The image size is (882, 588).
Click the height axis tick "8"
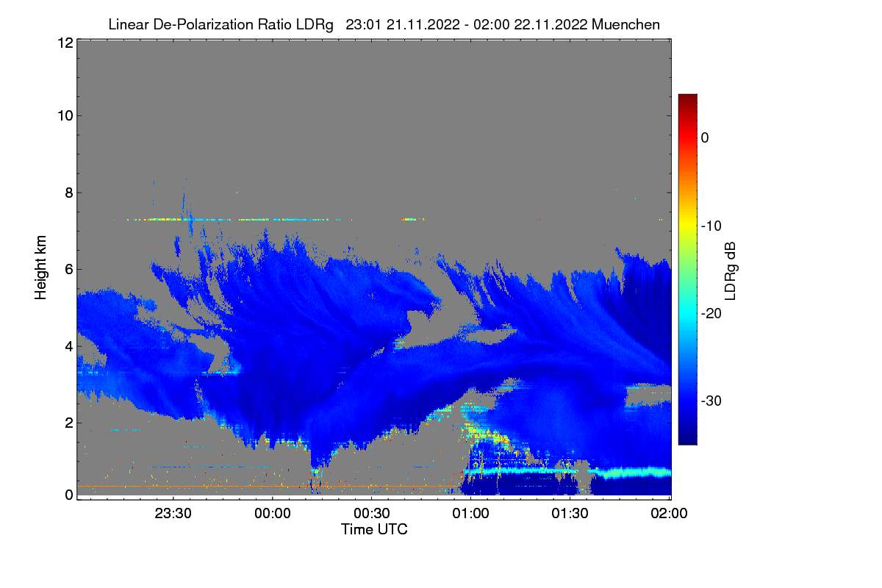pyautogui.click(x=68, y=193)
